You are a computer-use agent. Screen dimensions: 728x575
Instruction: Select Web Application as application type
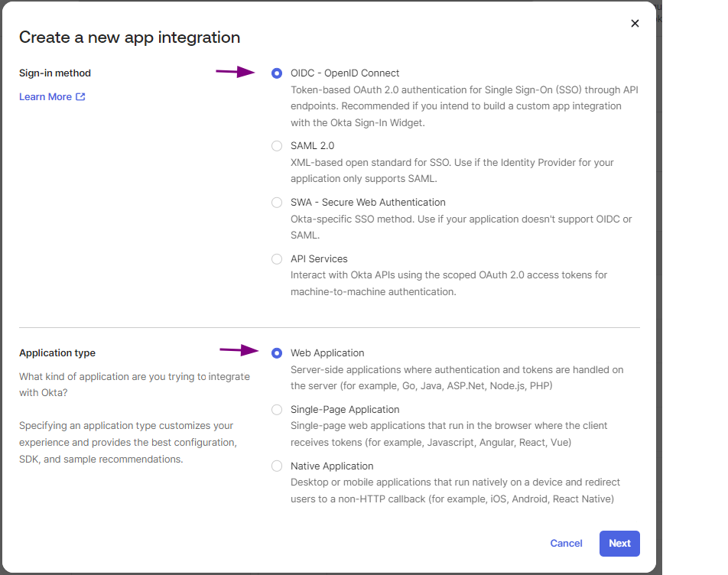click(276, 352)
